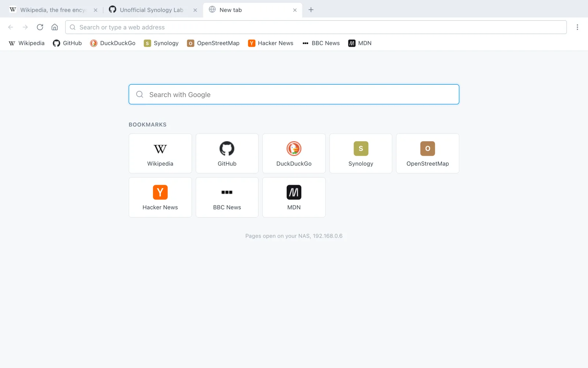Screen dimensions: 588x368
Task: Click the magnifier icon in the Google search box
Action: point(140,95)
